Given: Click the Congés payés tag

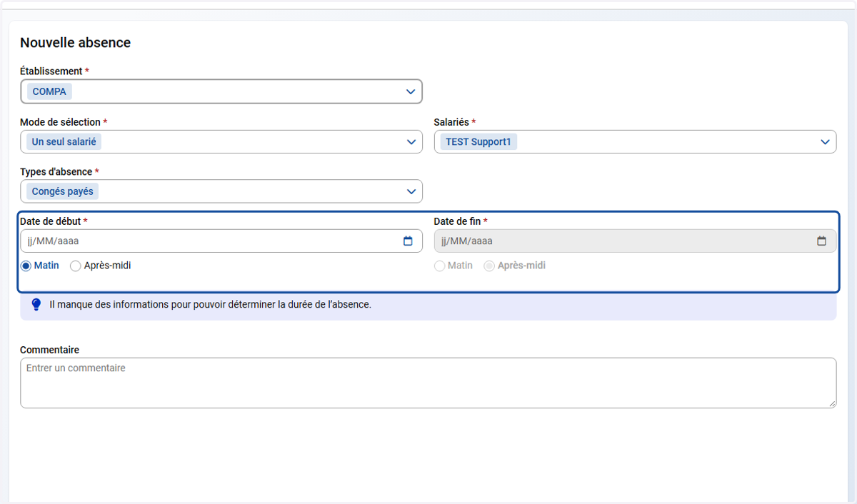Looking at the screenshot, I should coord(63,191).
